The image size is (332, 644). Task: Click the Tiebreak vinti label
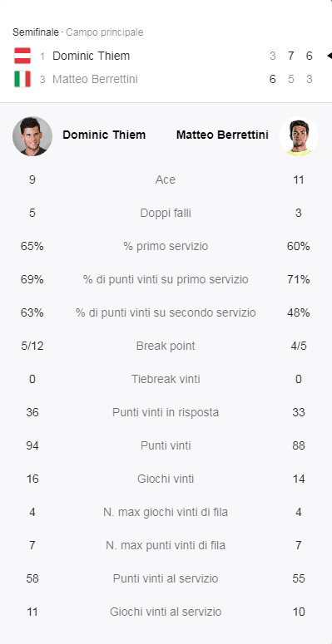[x=166, y=379]
